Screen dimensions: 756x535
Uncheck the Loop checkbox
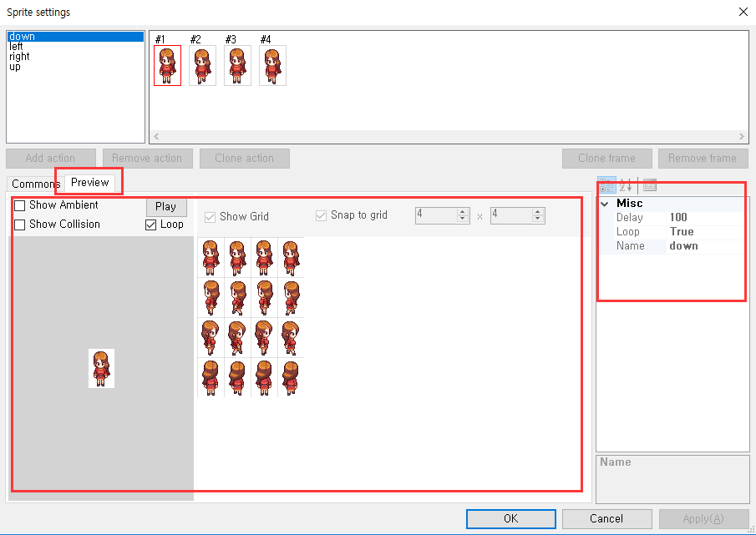[151, 225]
